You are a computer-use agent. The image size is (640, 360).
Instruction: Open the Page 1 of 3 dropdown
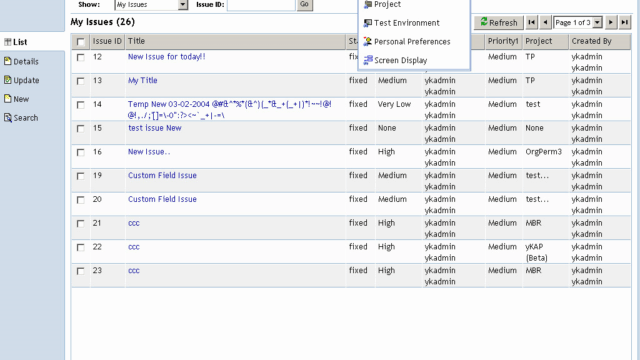(x=578, y=22)
